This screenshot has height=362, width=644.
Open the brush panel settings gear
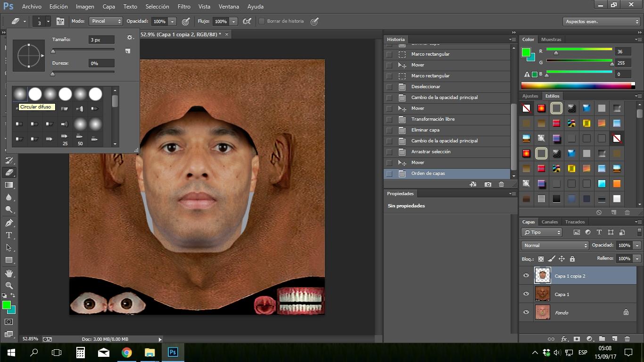coord(130,38)
